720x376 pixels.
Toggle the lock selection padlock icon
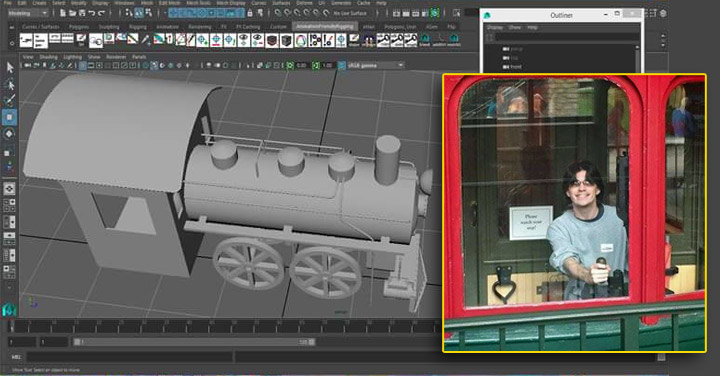point(250,13)
